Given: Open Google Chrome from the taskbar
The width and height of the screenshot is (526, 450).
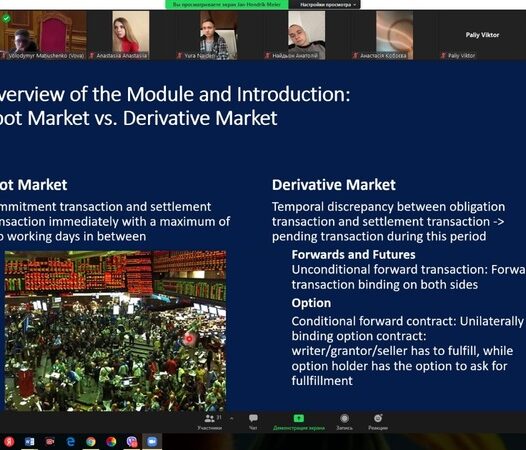Looking at the screenshot, I should click(x=91, y=442).
